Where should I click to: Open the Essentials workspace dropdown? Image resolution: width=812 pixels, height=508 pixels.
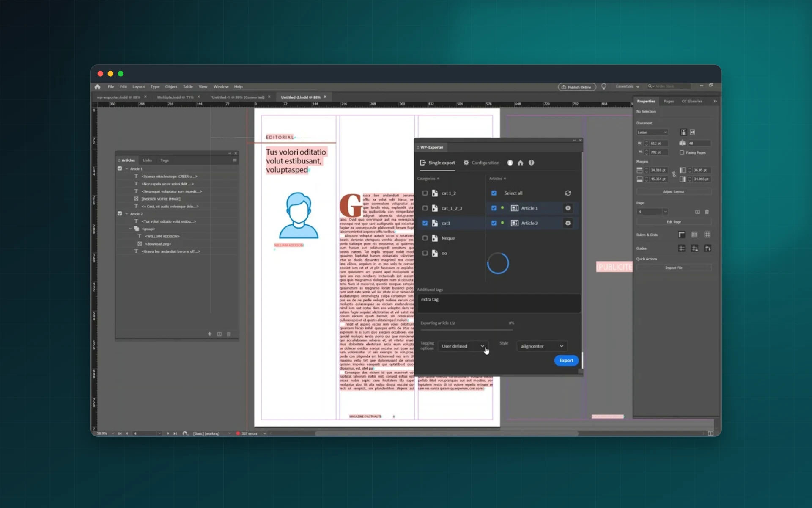click(x=627, y=86)
